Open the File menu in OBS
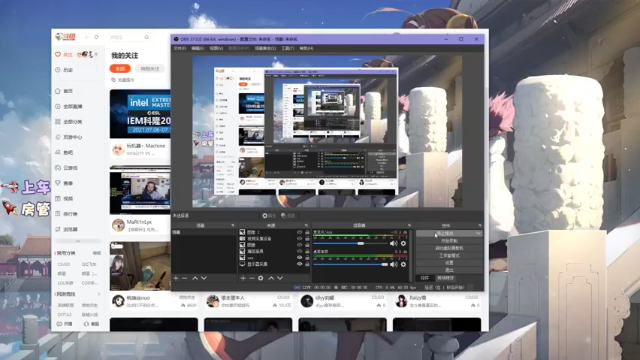The height and width of the screenshot is (360, 640). coord(180,48)
